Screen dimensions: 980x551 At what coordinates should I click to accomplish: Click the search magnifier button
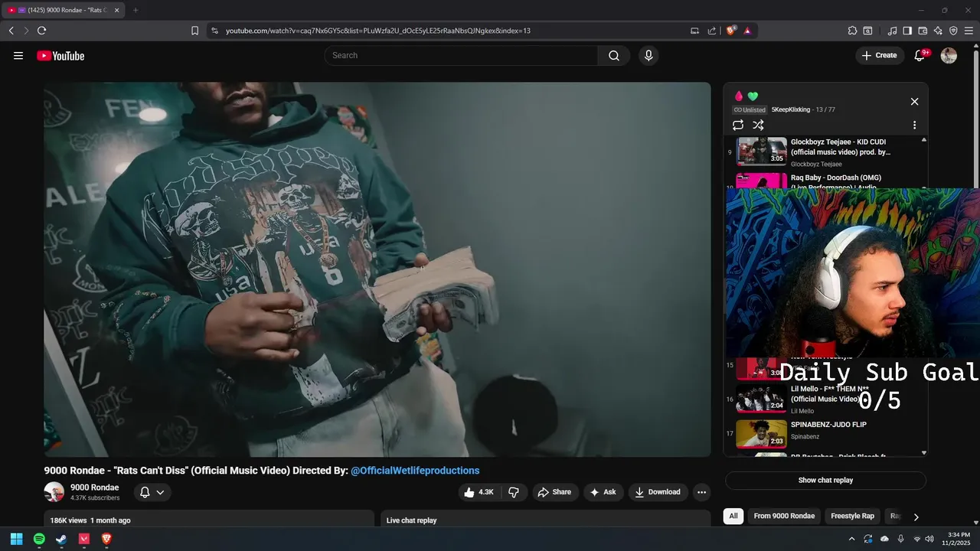pos(614,55)
